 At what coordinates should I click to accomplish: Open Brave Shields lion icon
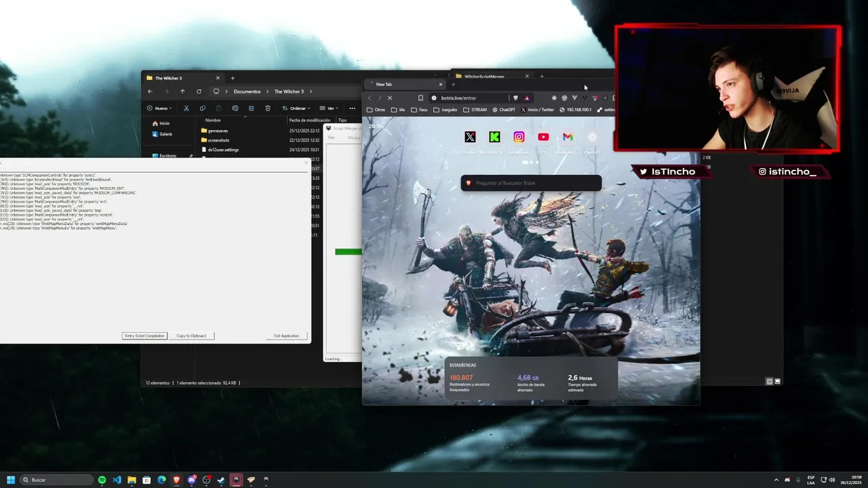pos(515,98)
